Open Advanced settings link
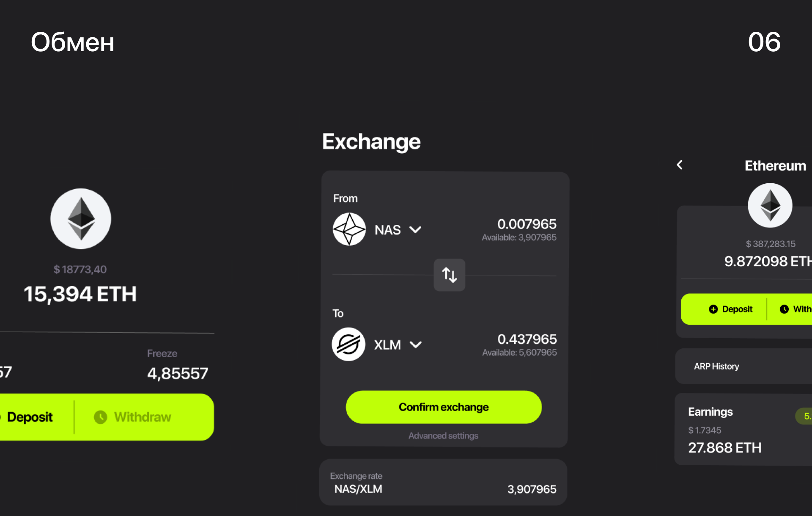The width and height of the screenshot is (812, 516). (443, 436)
